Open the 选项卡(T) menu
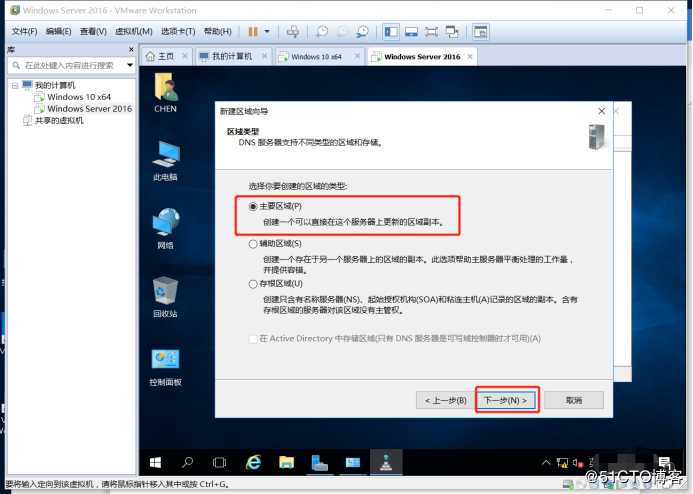The image size is (693, 494). coord(178,31)
